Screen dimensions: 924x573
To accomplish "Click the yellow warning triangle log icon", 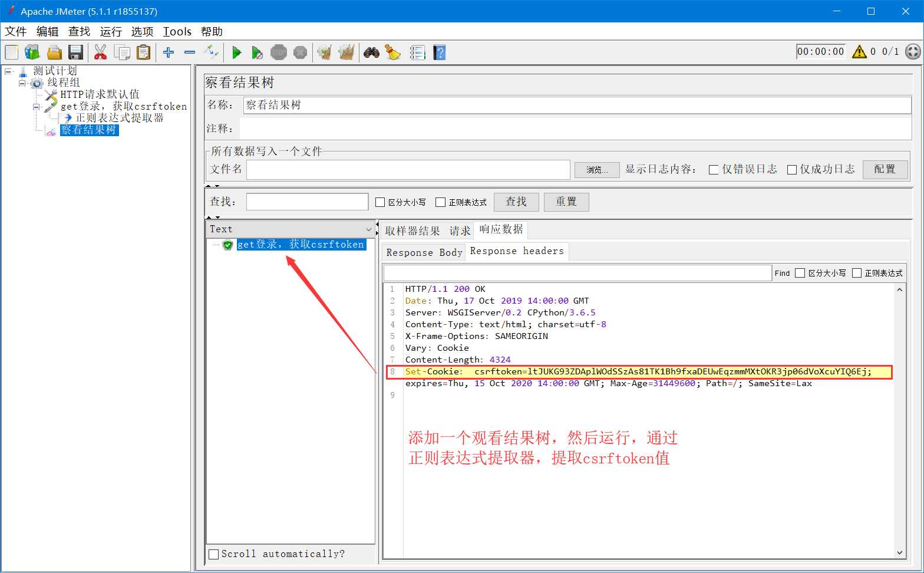I will coord(859,52).
